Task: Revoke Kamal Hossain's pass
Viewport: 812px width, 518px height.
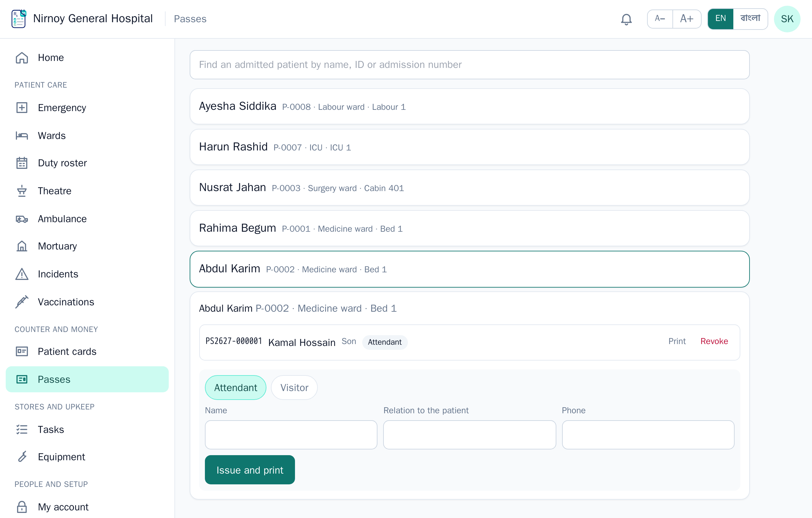Action: click(714, 342)
